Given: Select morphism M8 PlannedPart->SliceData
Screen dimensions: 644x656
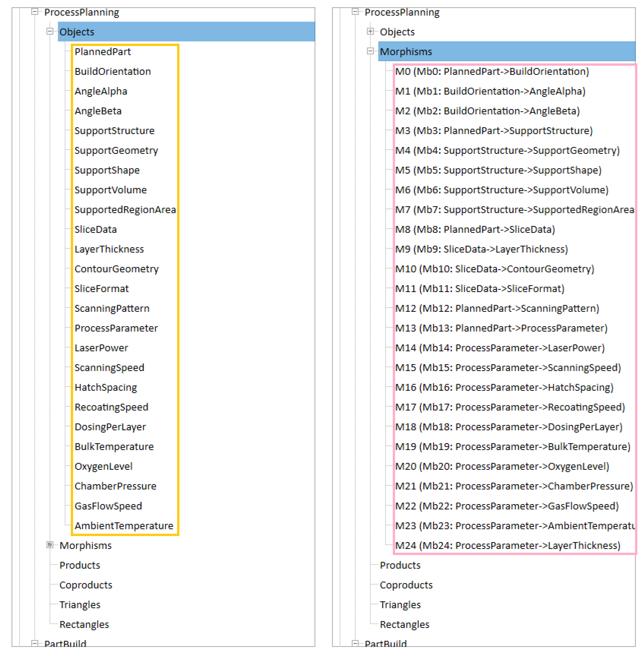Looking at the screenshot, I should point(475,229).
